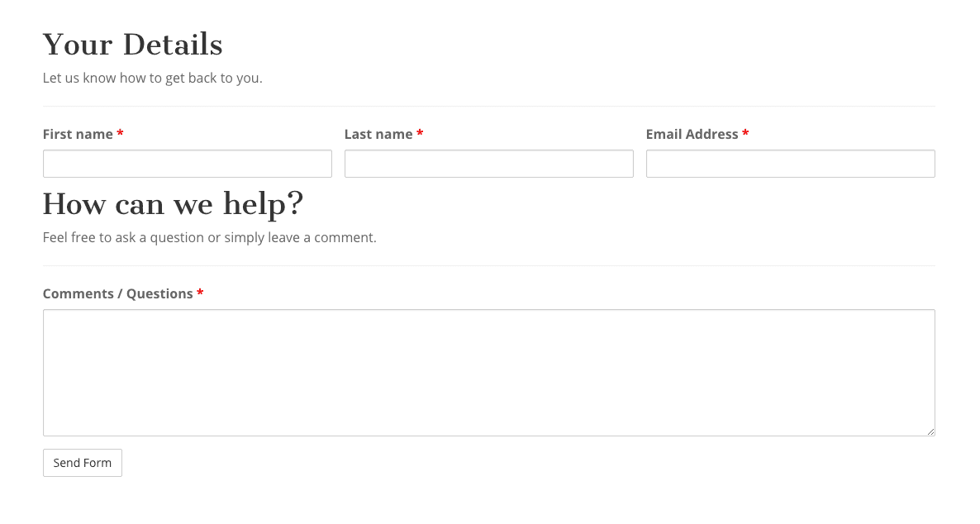Click the Email Address label
The image size is (980, 524).
[692, 134]
